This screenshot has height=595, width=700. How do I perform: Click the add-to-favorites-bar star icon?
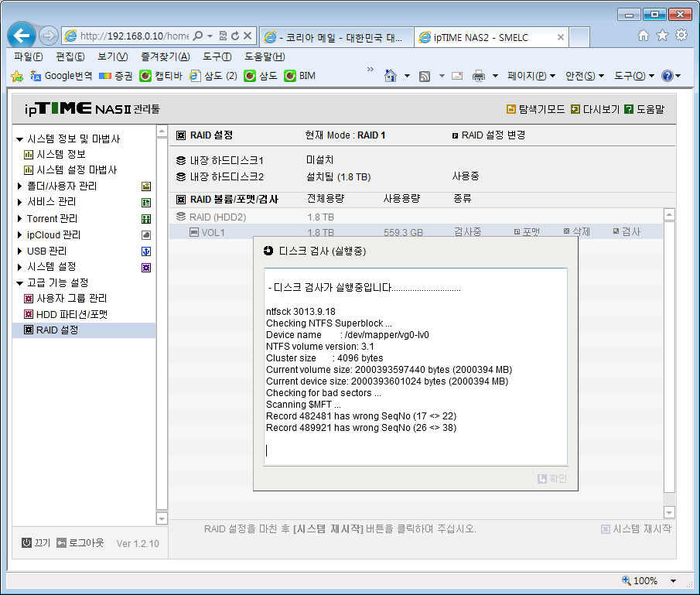click(17, 76)
